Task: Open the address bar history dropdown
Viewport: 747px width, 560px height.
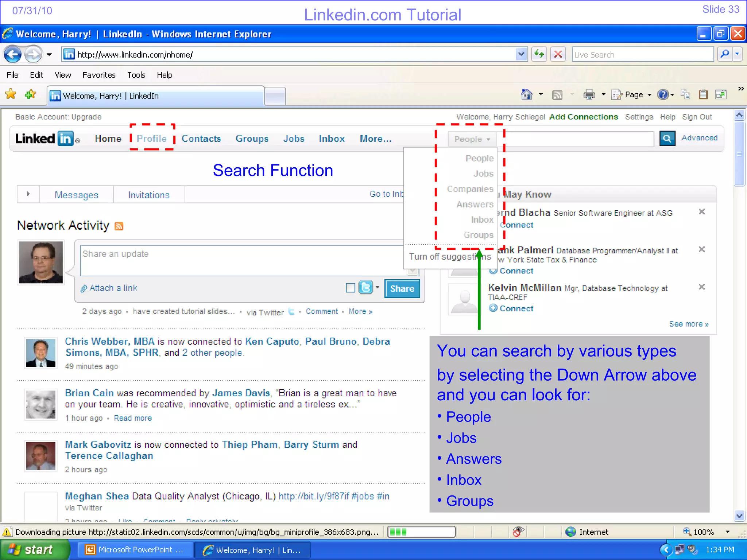Action: tap(521, 54)
